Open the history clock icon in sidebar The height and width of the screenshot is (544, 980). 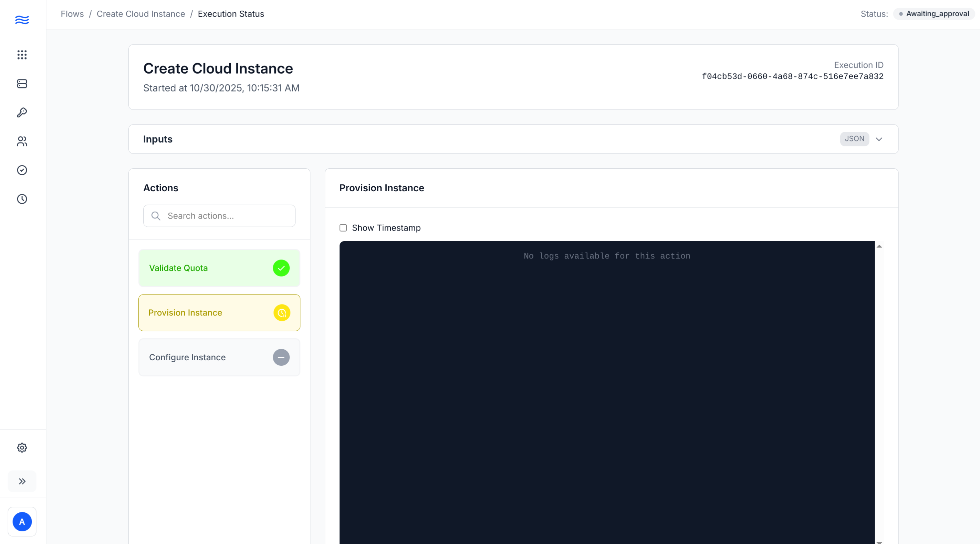(22, 199)
